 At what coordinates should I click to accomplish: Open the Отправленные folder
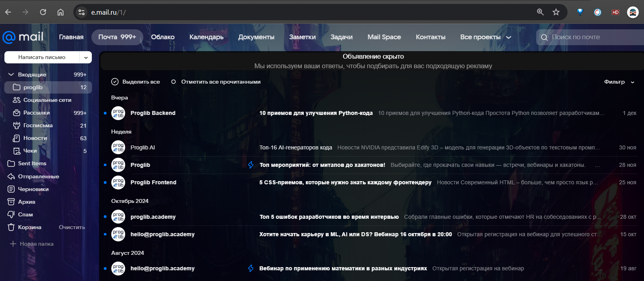[48, 176]
